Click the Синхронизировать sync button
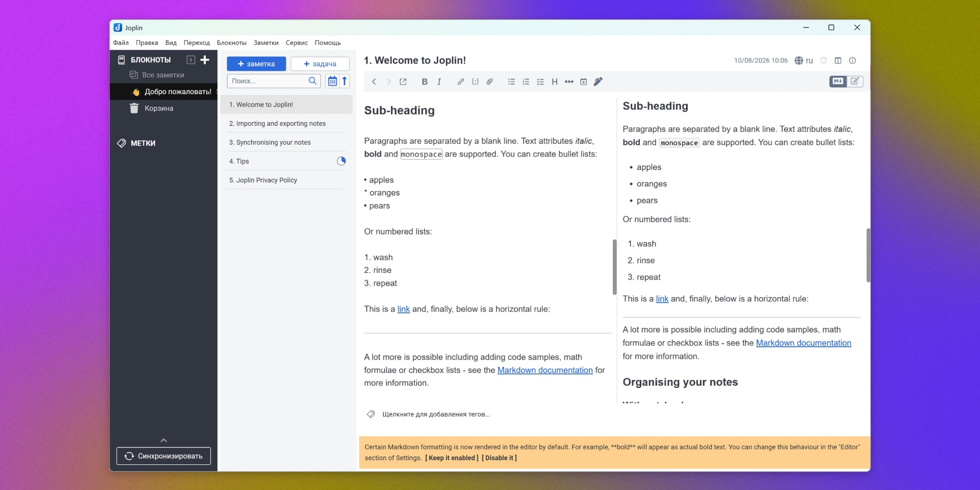This screenshot has height=490, width=980. pos(163,456)
